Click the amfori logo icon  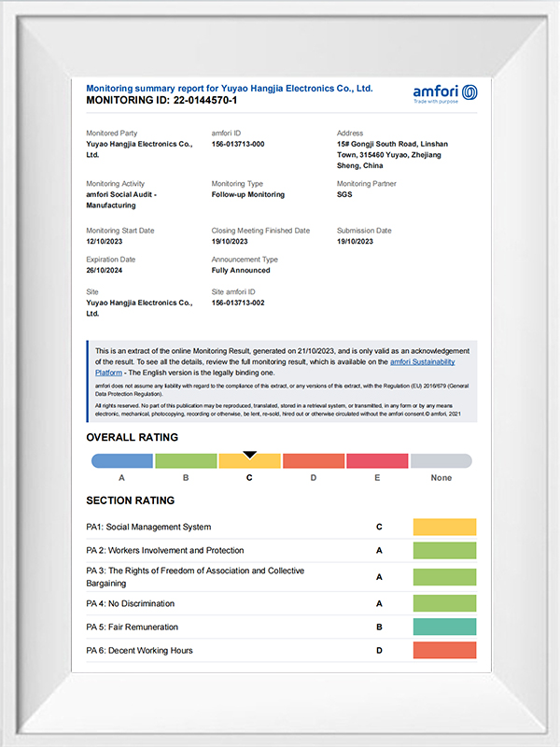coord(469,91)
